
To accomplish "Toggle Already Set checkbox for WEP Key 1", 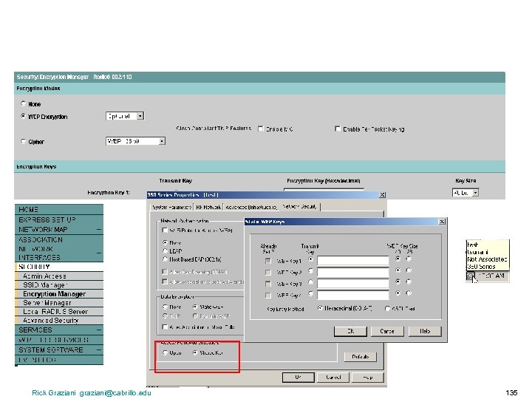I will click(268, 261).
